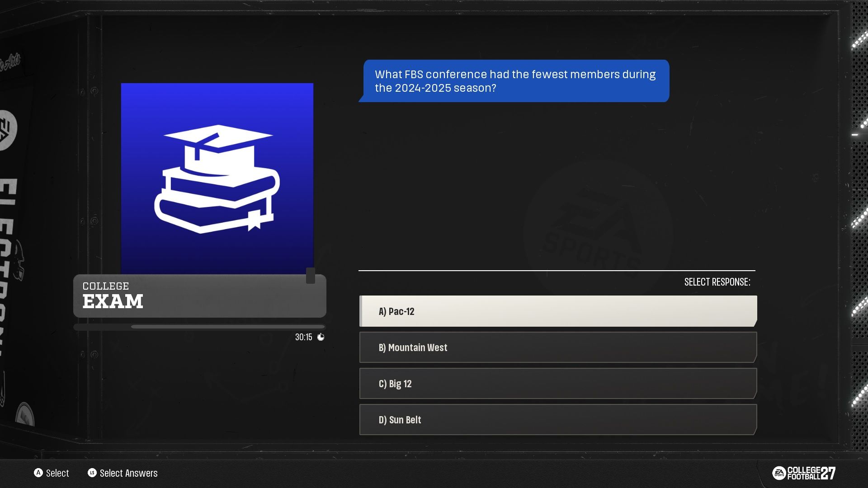Click the LS Select Answers prompt icon
868x488 pixels.
(x=92, y=473)
